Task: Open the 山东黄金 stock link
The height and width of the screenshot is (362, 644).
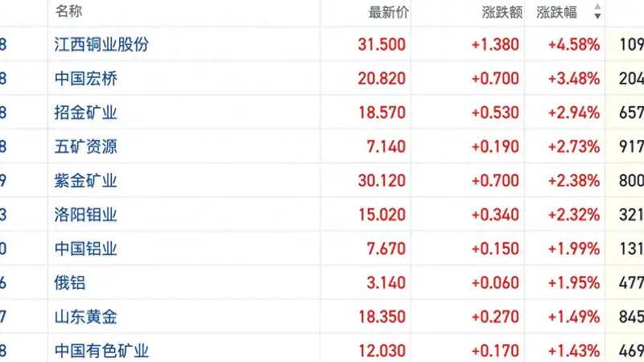Action: 86,317
